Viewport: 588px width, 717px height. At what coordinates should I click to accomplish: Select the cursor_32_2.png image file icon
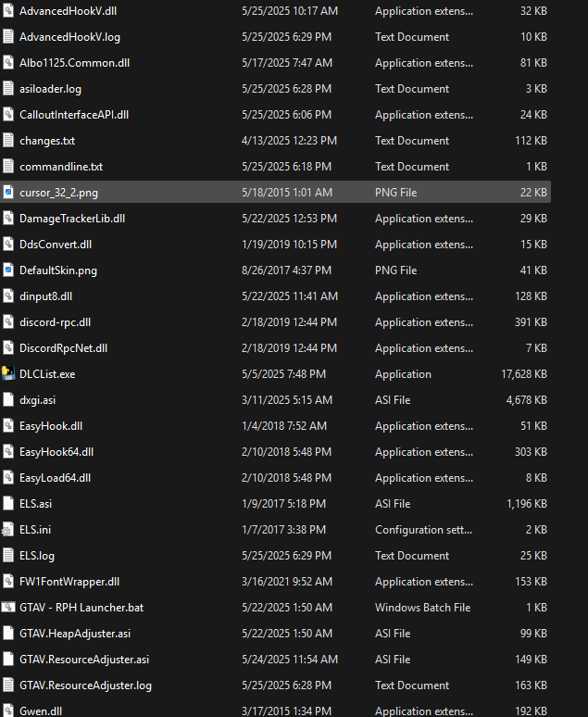pos(8,193)
